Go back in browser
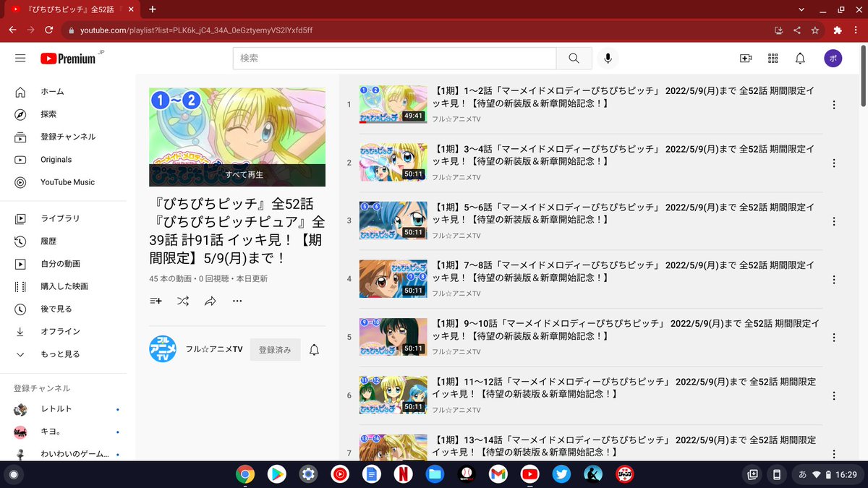This screenshot has height=488, width=868. [x=12, y=30]
